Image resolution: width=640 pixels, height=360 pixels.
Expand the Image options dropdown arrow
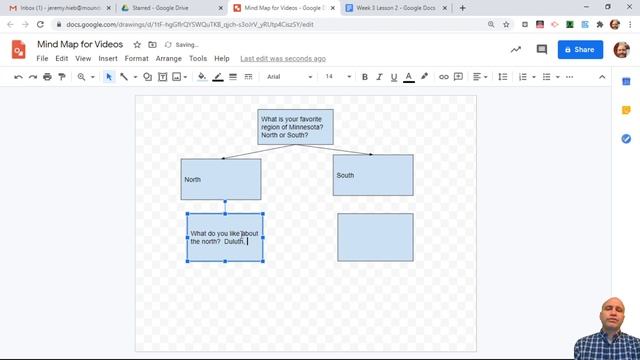185,77
